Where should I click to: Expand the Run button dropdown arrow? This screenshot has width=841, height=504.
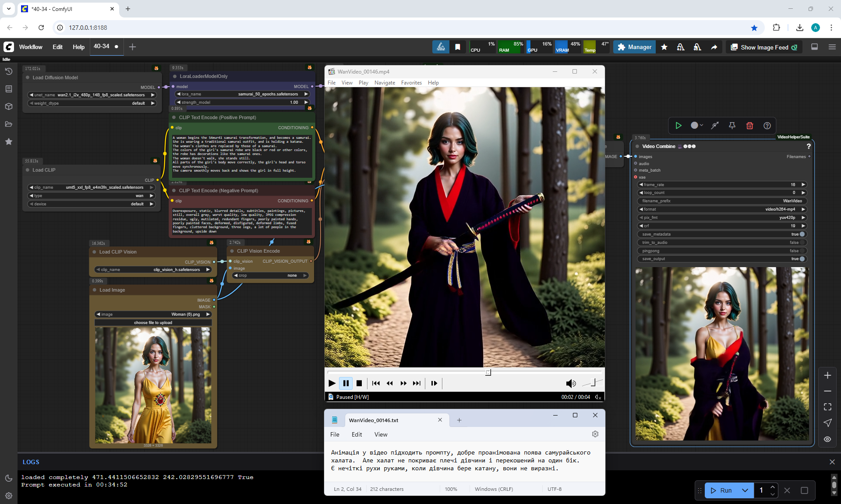[x=745, y=490]
